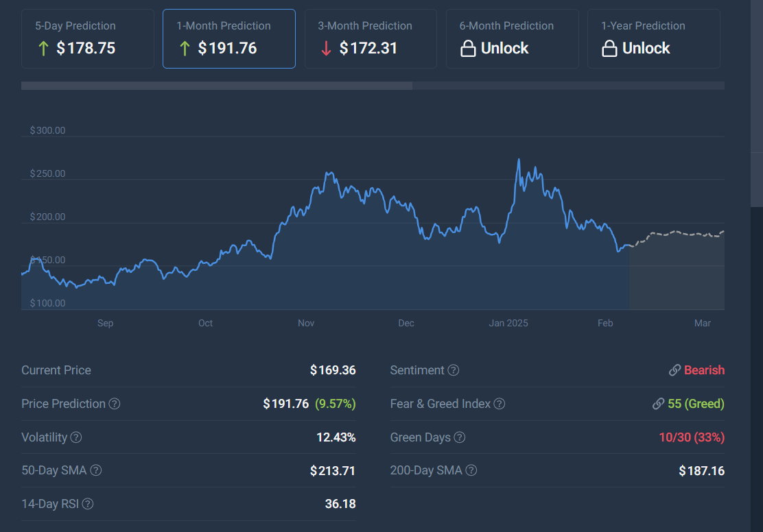
Task: Click the Mar x-axis label
Action: 702,323
